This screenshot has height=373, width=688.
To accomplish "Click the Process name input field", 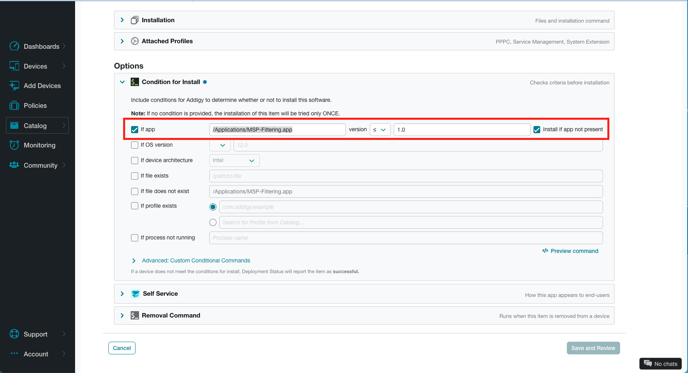I will (x=406, y=238).
